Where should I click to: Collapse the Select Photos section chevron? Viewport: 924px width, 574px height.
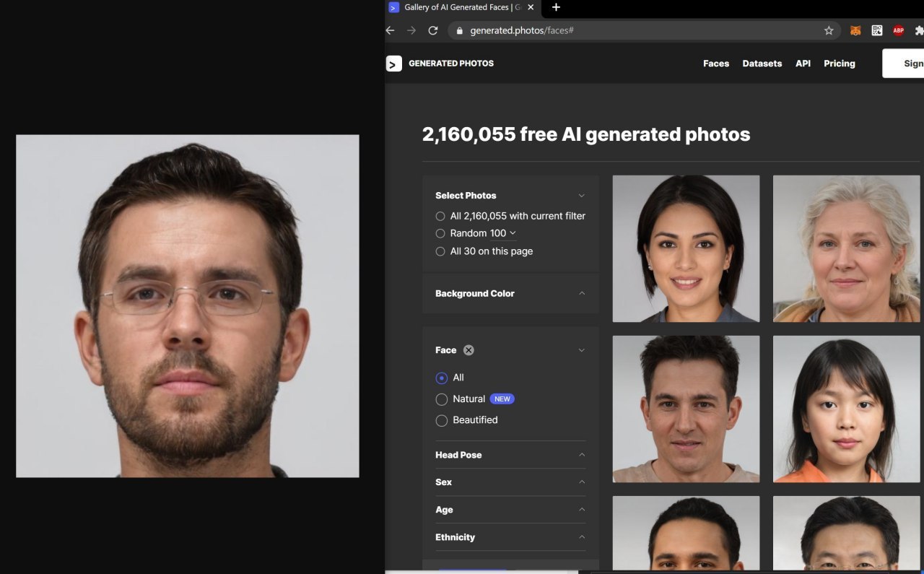[x=582, y=196]
